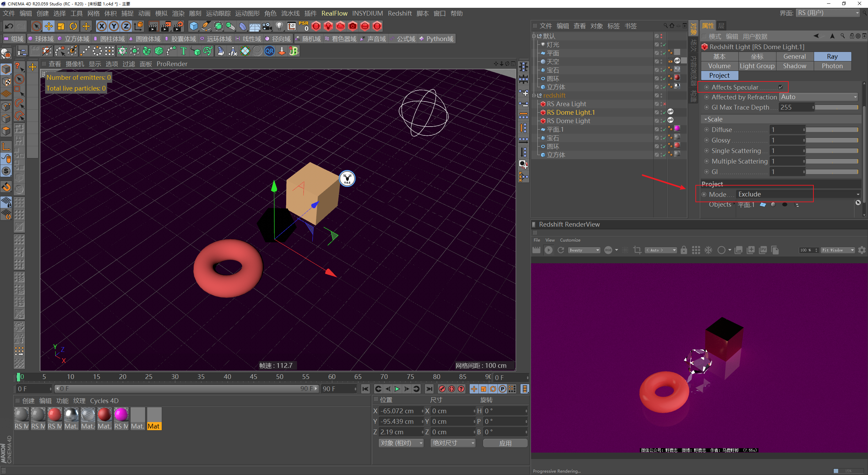Click the RenderView lock icon
868x475 pixels.
tap(684, 250)
